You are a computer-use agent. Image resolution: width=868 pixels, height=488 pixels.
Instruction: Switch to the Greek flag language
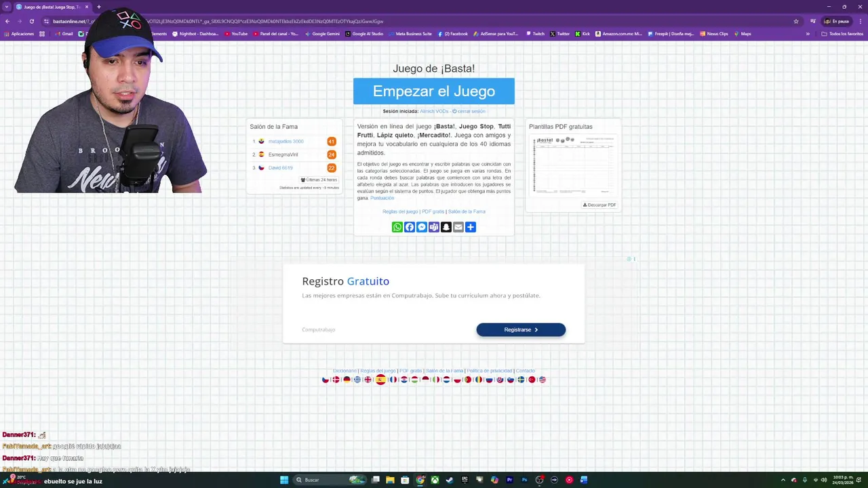(x=357, y=380)
